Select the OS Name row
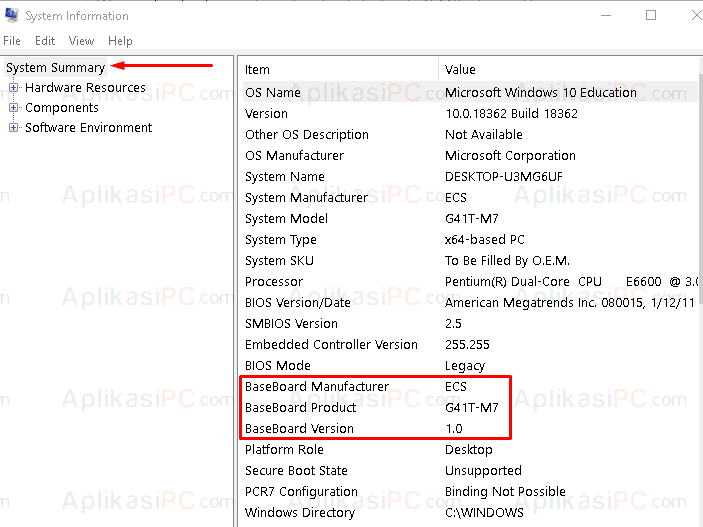The image size is (703, 527). pos(470,92)
